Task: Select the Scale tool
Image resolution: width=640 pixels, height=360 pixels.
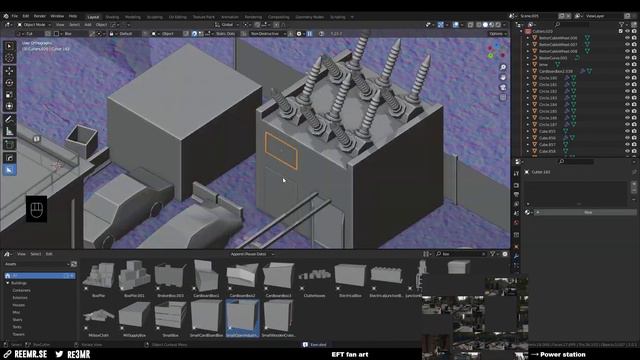Action: (x=9, y=95)
